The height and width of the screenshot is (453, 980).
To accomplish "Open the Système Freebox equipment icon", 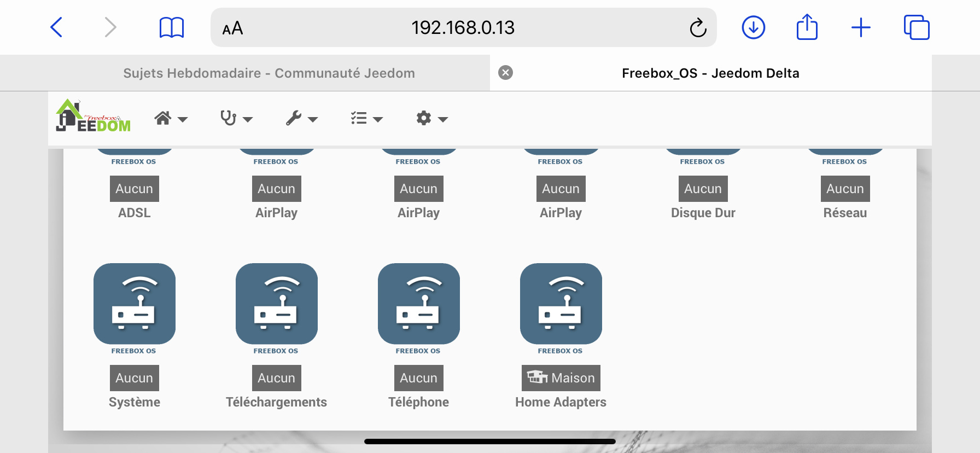I will coord(135,304).
